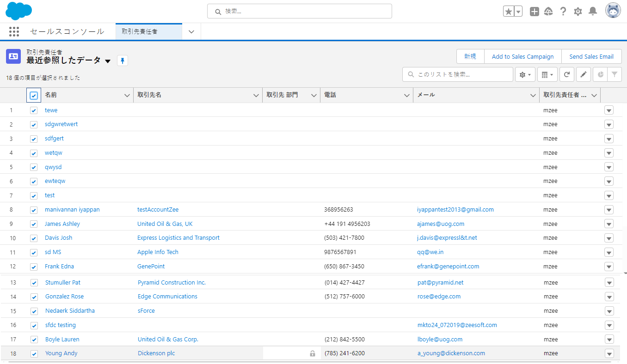Open the Global Actions plus icon
The image size is (627, 364).
(534, 12)
